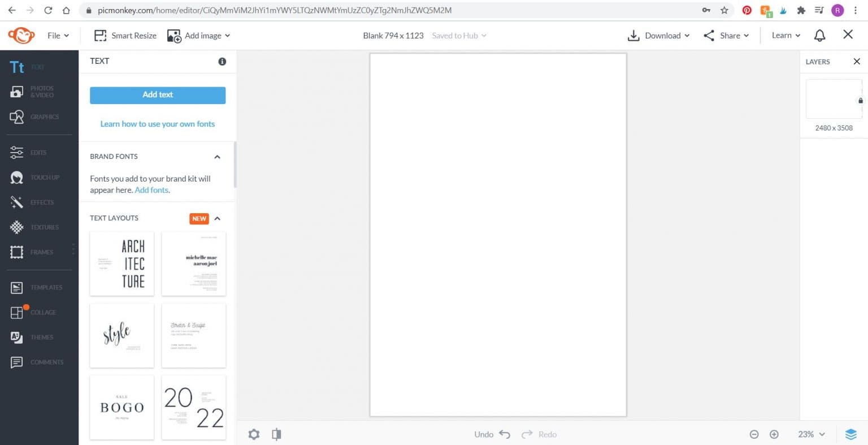This screenshot has height=445, width=868.
Task: Close the Layers panel
Action: coord(857,62)
